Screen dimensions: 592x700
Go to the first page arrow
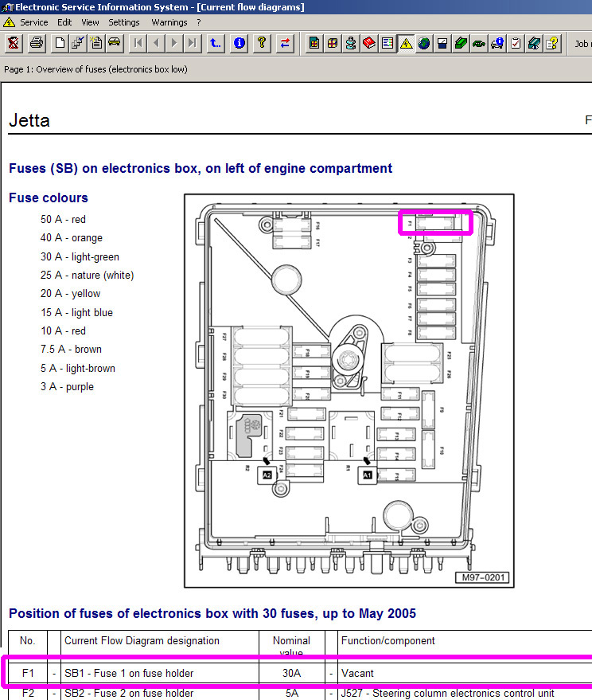click(138, 43)
